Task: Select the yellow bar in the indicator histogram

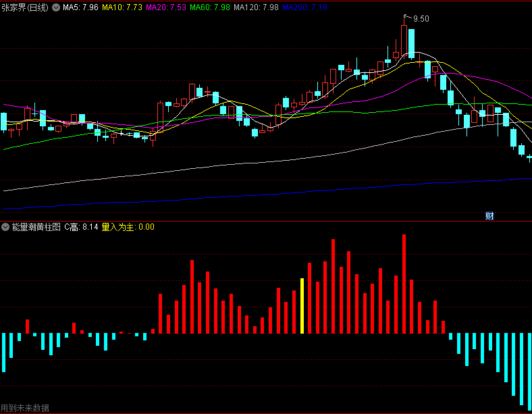Action: point(302,306)
